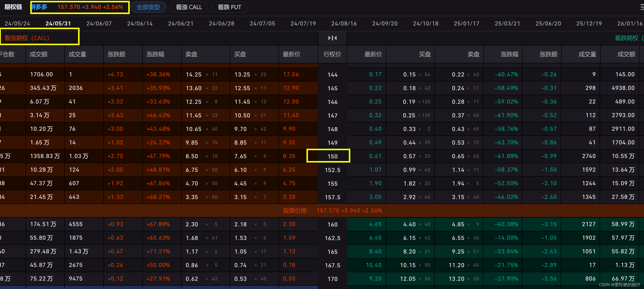Select strike price 148
The image size is (644, 289).
click(333, 129)
